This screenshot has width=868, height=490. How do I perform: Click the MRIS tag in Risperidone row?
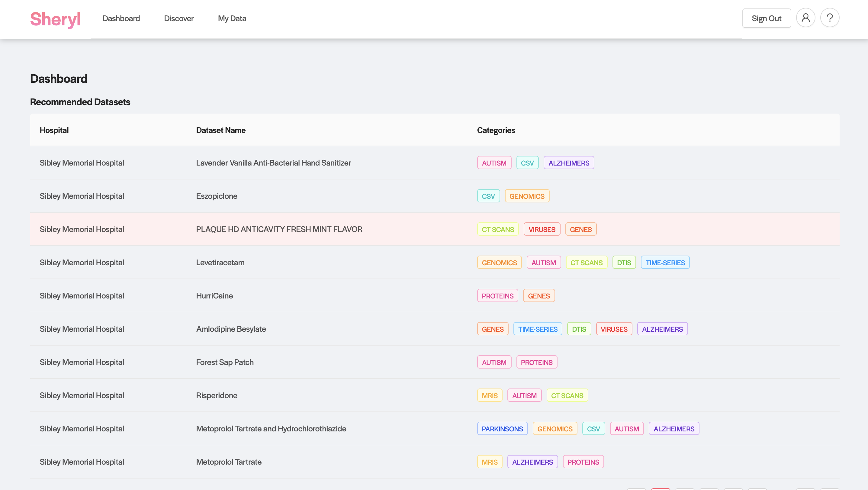tap(489, 396)
